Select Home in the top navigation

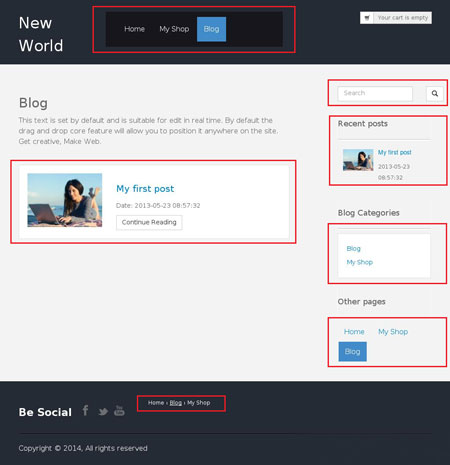(x=134, y=29)
